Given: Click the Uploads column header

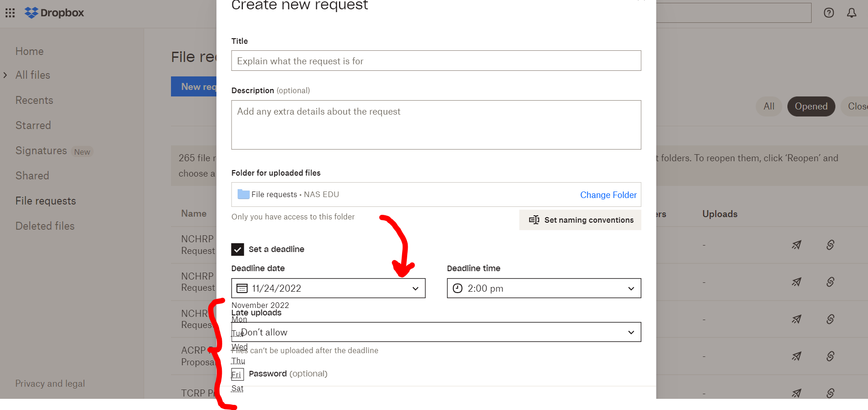Looking at the screenshot, I should coord(720,214).
